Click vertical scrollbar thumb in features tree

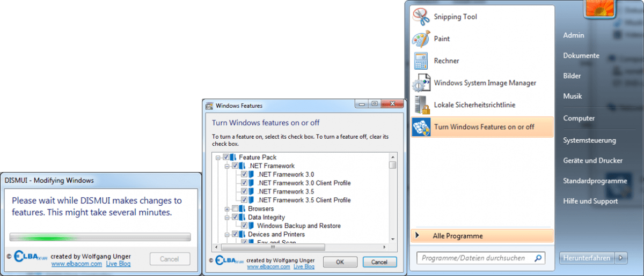click(393, 165)
